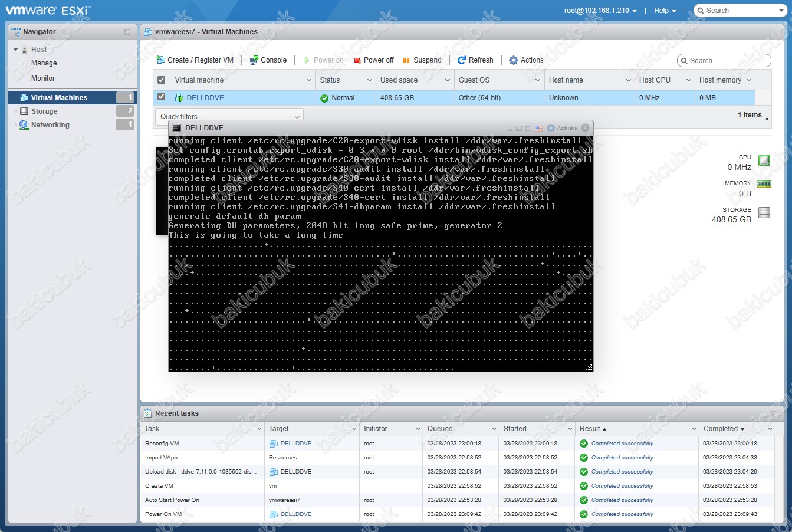Click the VMware ESXi logo
The width and height of the screenshot is (792, 532).
(x=48, y=10)
